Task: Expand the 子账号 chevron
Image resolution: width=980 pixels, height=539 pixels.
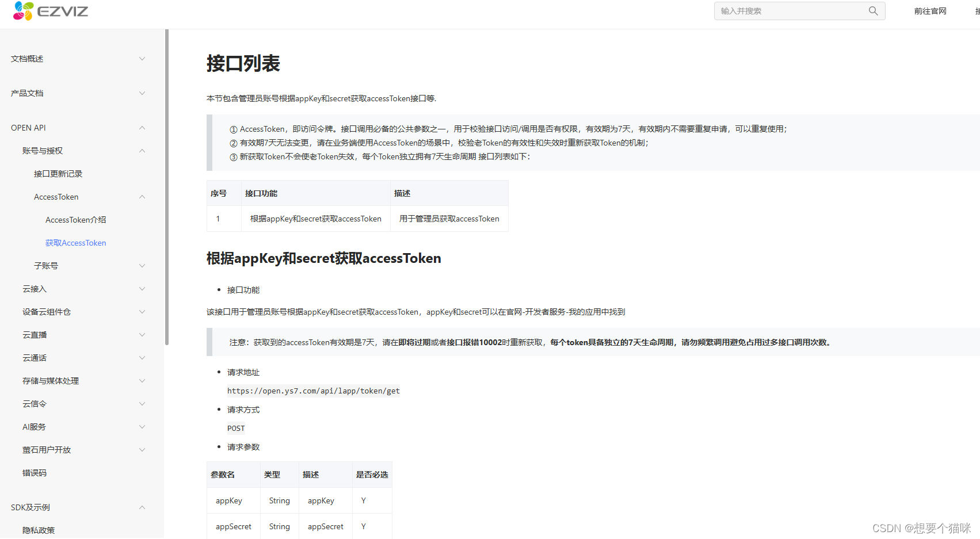Action: click(x=142, y=266)
